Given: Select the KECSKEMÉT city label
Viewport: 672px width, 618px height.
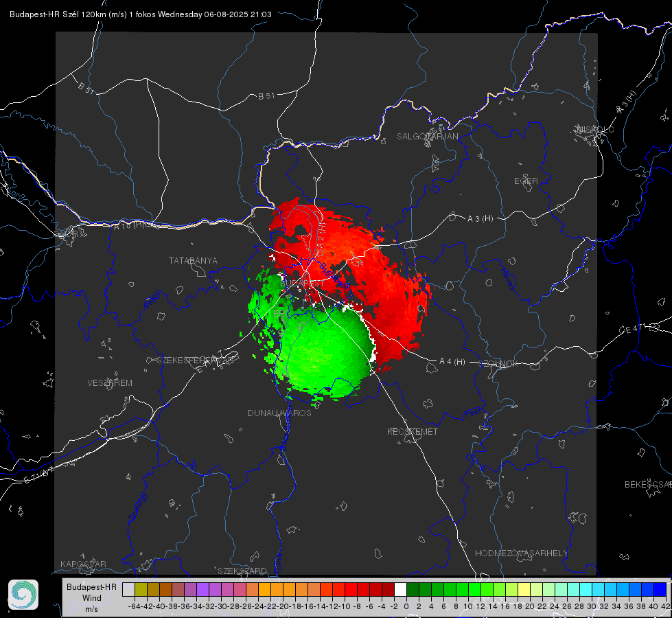Looking at the screenshot, I should (413, 431).
